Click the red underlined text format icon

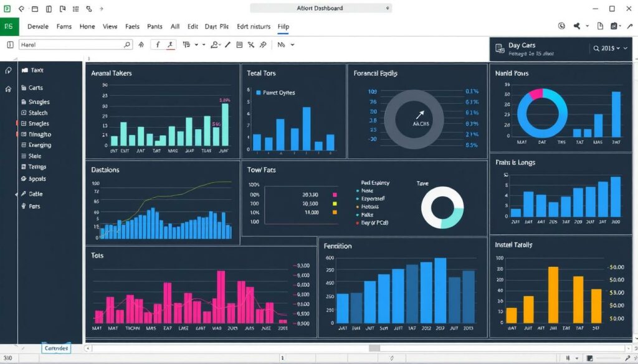[170, 45]
